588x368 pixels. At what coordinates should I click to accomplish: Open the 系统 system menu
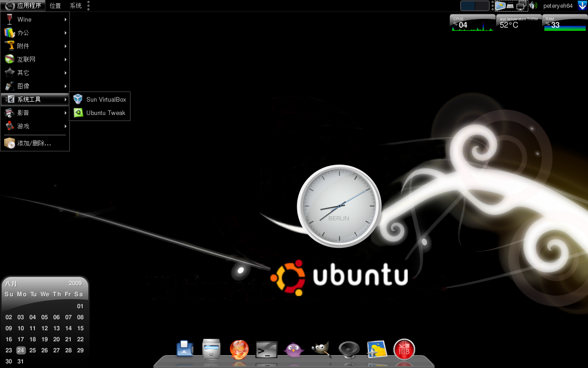[x=76, y=6]
